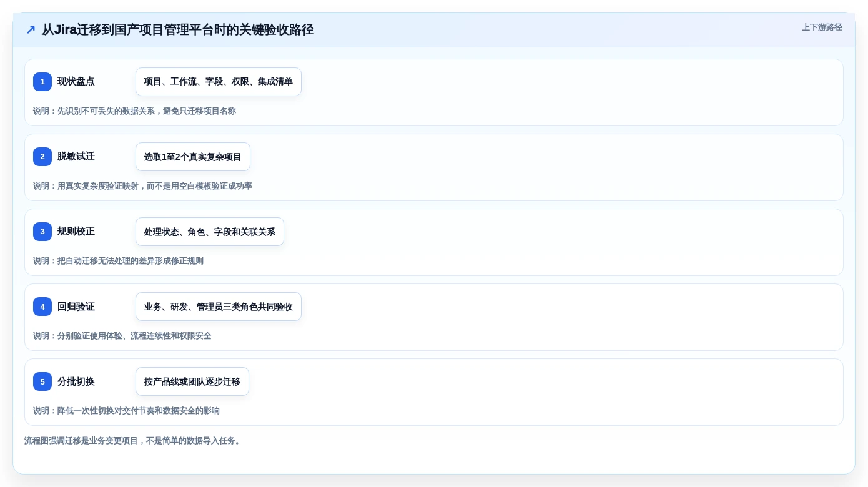Click the 上下游路径 label
This screenshot has width=868, height=487.
coord(822,27)
